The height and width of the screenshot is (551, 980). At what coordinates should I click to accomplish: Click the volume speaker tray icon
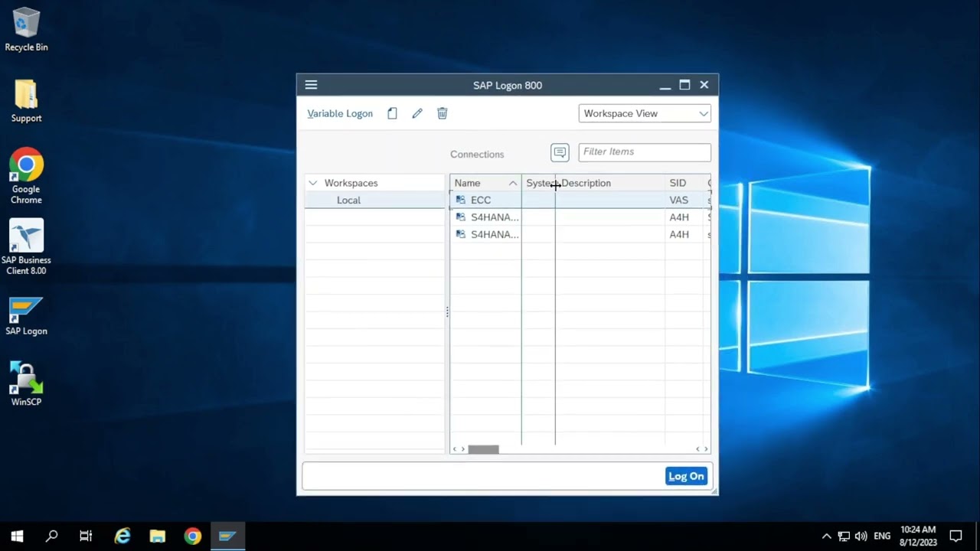pos(861,536)
